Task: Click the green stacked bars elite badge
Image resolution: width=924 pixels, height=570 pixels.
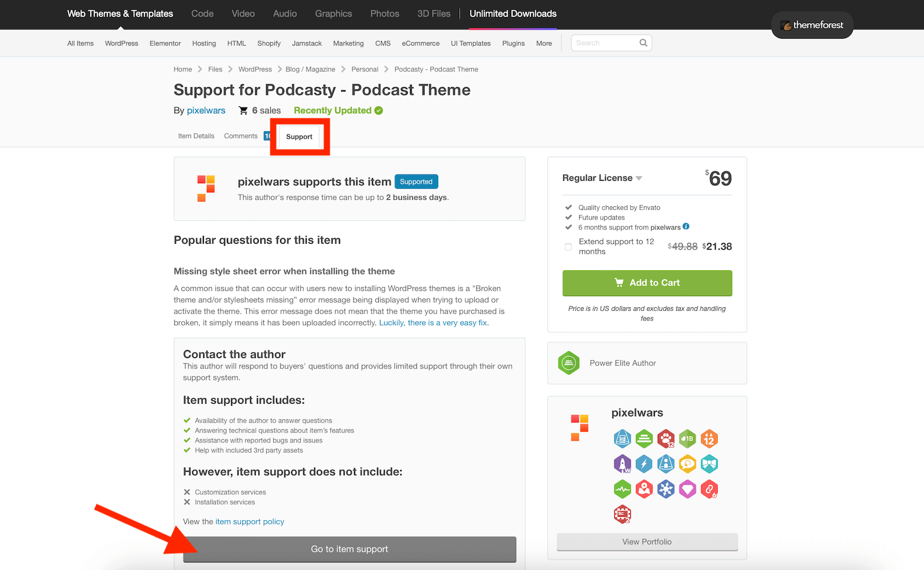Action: click(x=644, y=439)
